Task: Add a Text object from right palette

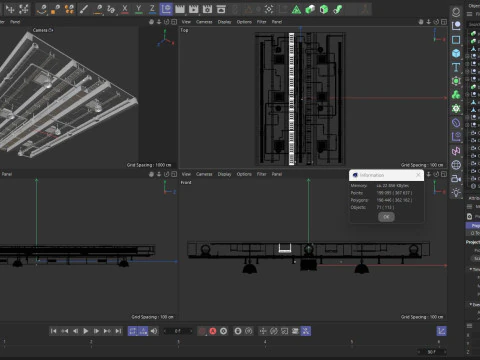Action: pos(456,67)
